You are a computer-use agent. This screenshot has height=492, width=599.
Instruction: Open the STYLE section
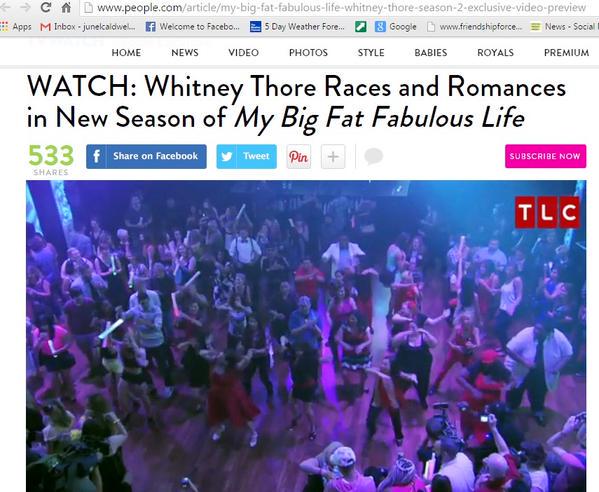point(371,53)
